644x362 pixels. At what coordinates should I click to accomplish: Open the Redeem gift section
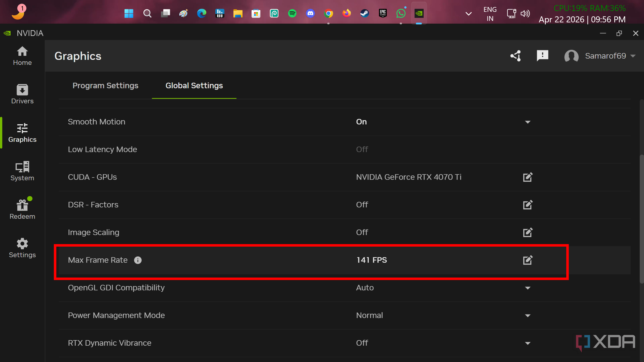pos(22,209)
